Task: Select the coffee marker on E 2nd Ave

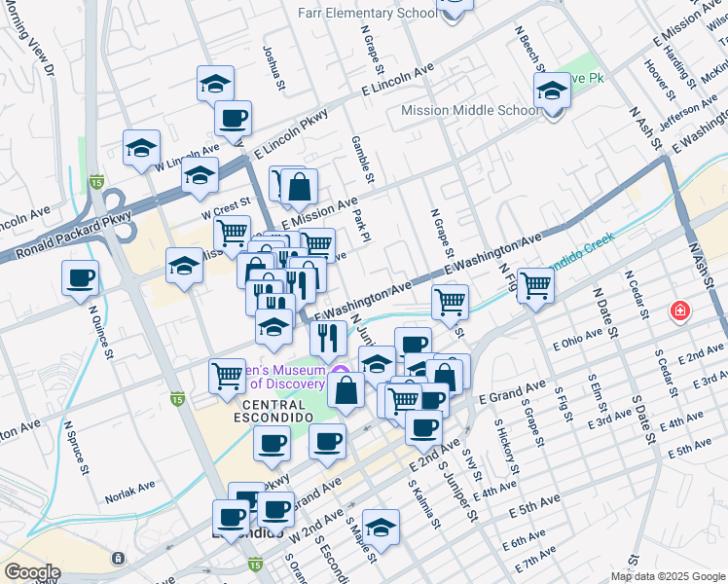Action: (423, 429)
